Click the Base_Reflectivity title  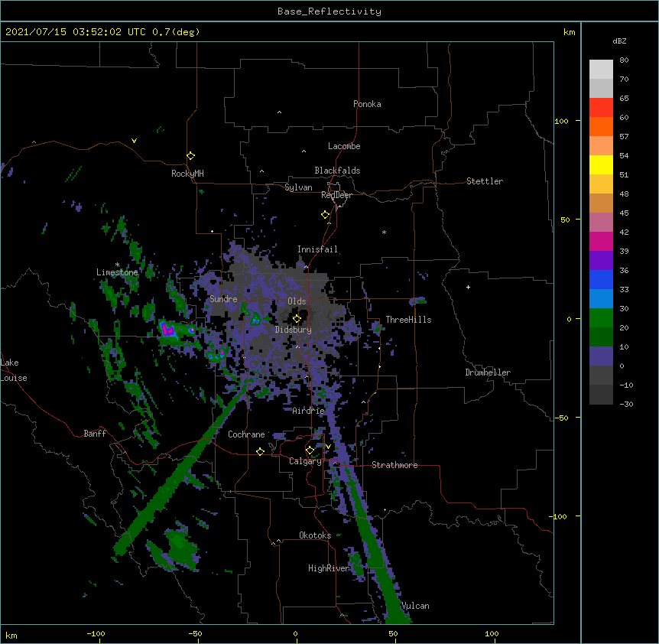pyautogui.click(x=329, y=11)
